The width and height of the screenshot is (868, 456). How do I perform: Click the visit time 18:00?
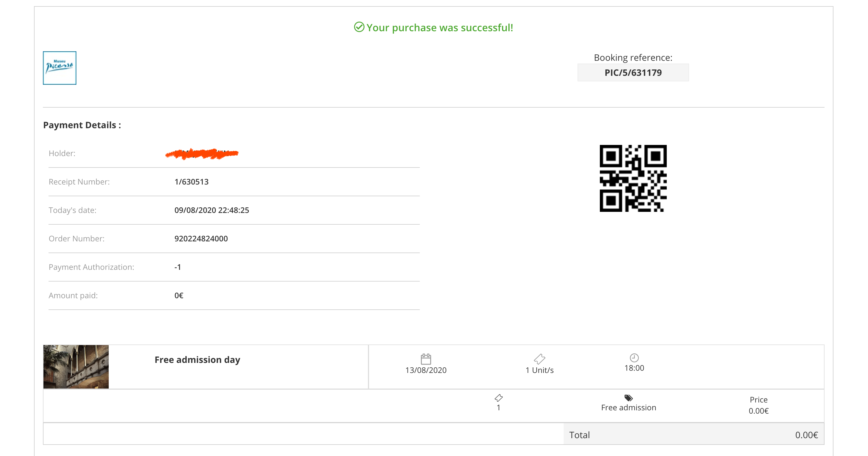pos(634,368)
